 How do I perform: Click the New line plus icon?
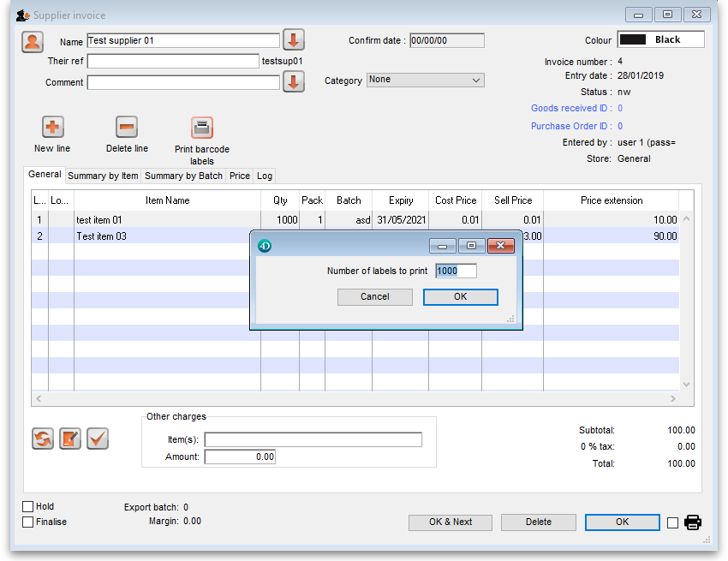point(52,128)
